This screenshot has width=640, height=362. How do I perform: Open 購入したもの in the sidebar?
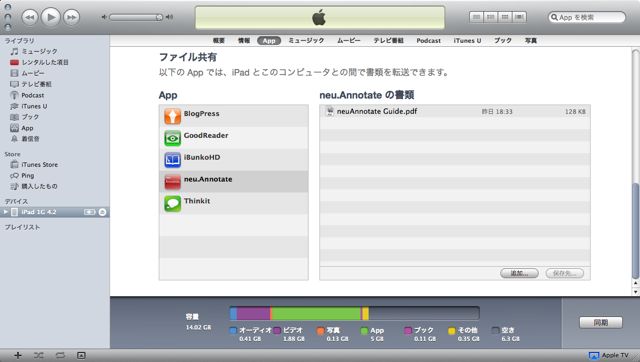(x=39, y=186)
